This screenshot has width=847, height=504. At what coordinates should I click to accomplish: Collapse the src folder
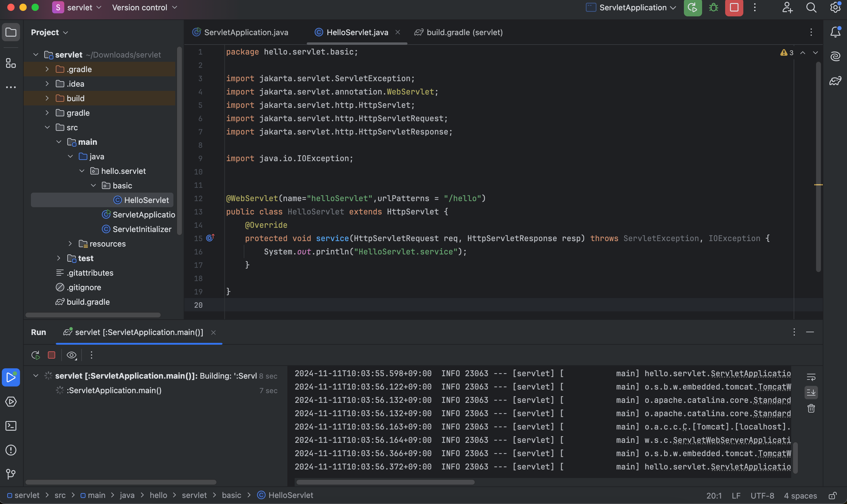pos(47,127)
